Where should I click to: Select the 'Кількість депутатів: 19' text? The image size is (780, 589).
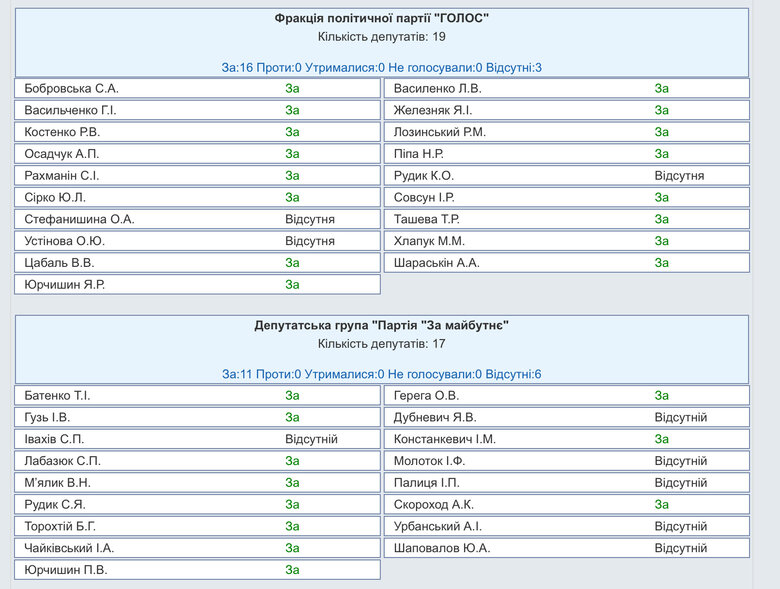pos(382,37)
